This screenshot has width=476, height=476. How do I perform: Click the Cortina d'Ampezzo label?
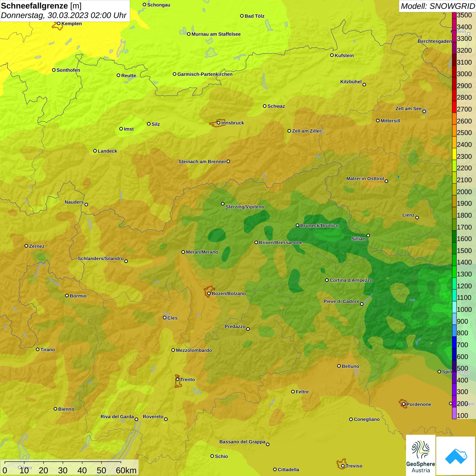351,280
